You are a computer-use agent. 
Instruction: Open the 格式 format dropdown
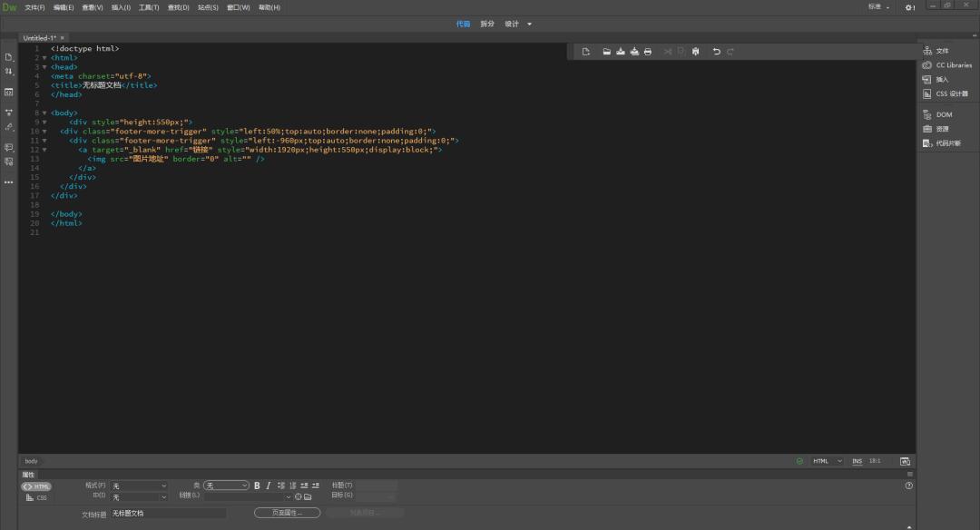[140, 486]
